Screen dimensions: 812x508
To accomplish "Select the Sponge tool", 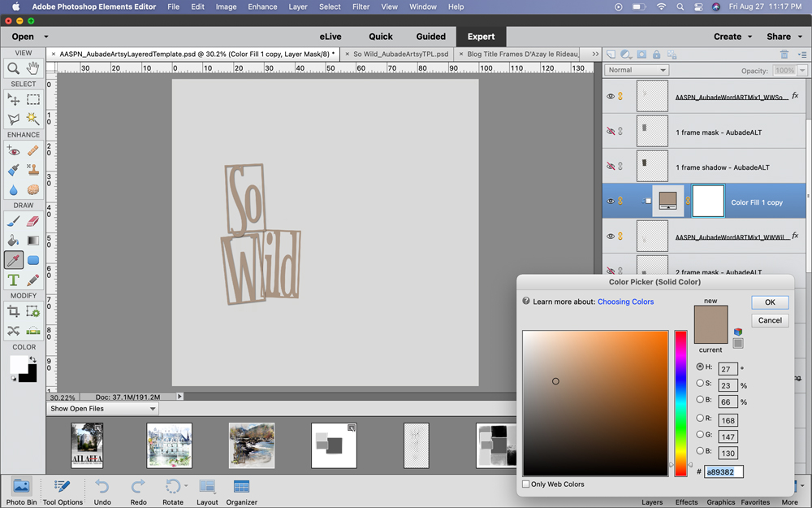I will point(33,189).
